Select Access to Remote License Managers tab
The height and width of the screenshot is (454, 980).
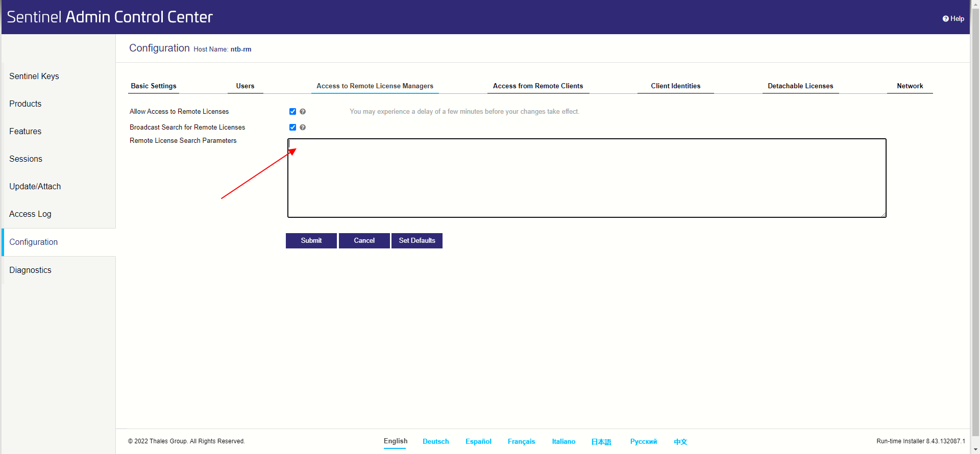coord(375,86)
